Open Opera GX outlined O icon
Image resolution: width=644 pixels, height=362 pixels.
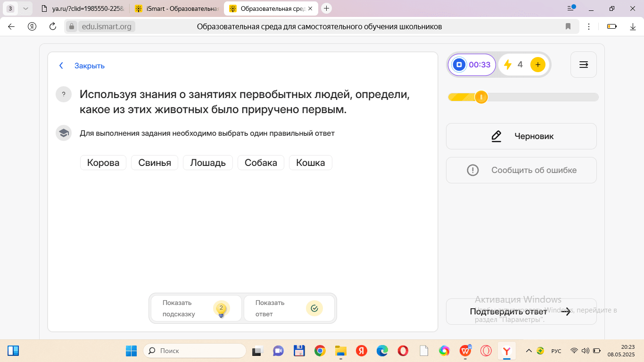click(x=486, y=351)
